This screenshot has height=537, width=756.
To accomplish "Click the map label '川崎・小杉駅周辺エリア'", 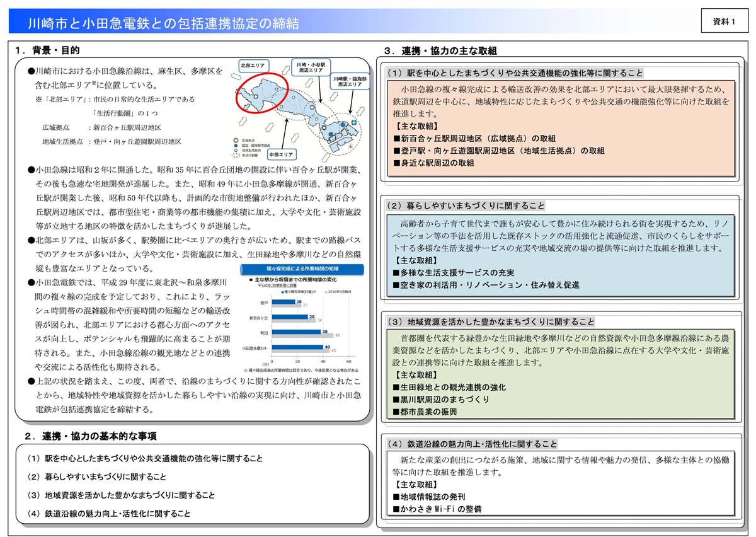I will pyautogui.click(x=311, y=67).
